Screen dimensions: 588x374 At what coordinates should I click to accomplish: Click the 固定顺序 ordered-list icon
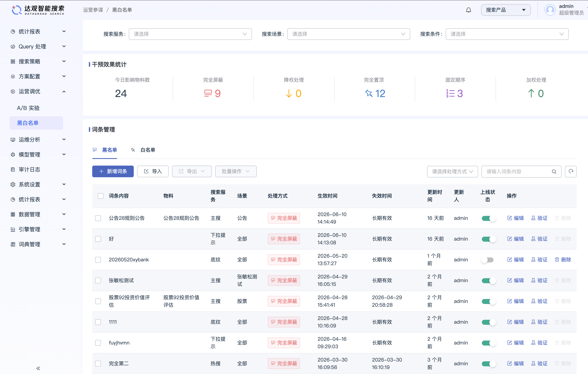pyautogui.click(x=450, y=93)
